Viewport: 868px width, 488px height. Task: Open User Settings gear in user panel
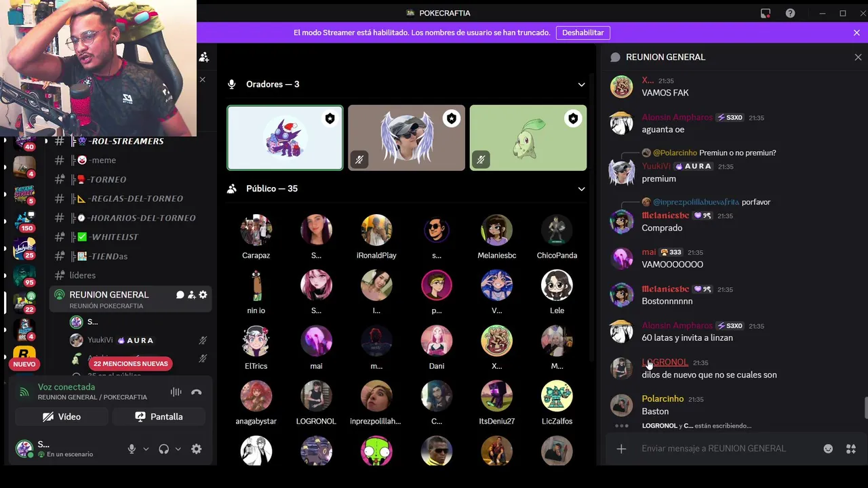point(197,449)
